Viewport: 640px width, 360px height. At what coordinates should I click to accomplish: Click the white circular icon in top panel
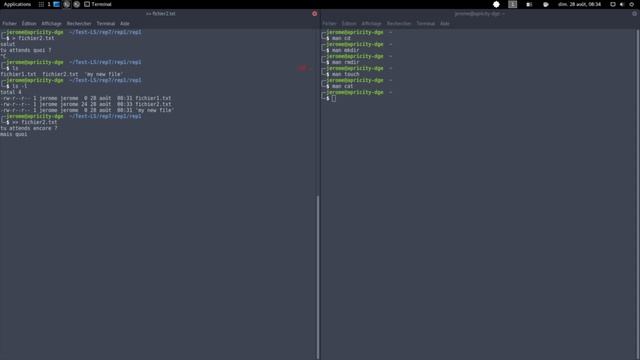point(496,4)
